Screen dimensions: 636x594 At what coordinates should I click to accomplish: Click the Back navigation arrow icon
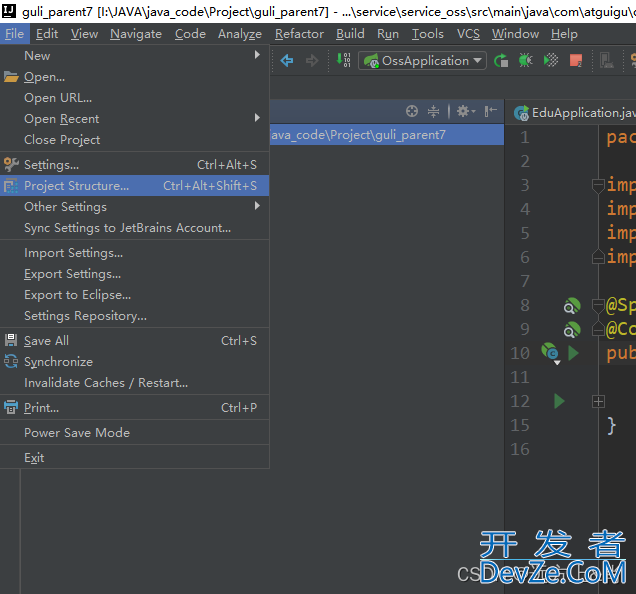pos(287,61)
